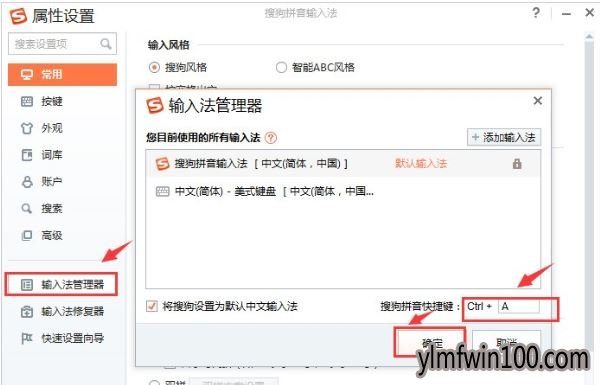Click the scroll-up arrow of the settings scrollbar
This screenshot has width=600, height=385.
pyautogui.click(x=589, y=37)
